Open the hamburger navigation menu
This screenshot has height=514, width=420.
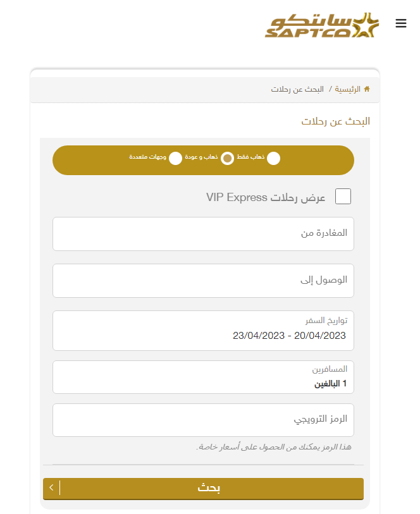[x=400, y=23]
